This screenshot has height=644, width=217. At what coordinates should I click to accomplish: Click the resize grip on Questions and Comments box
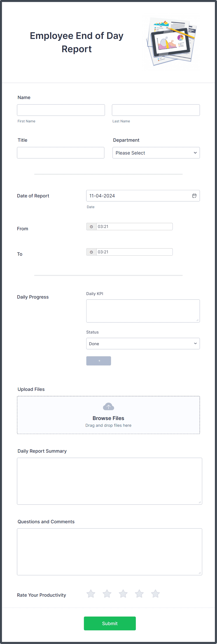[200, 572]
